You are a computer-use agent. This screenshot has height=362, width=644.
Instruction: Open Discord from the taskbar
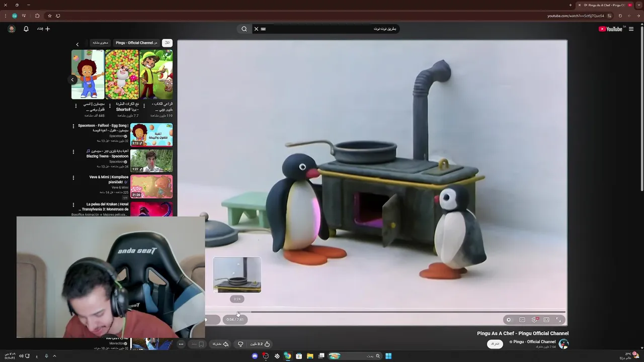point(255,356)
